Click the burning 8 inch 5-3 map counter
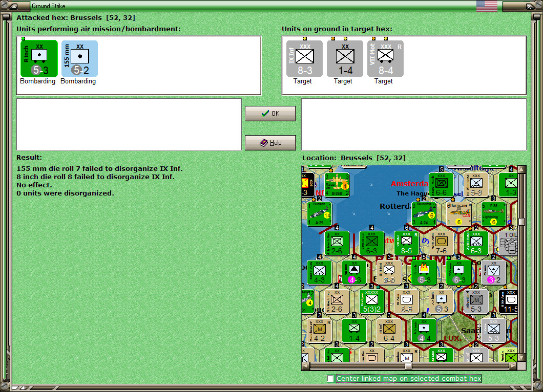This screenshot has width=543, height=392. [424, 272]
